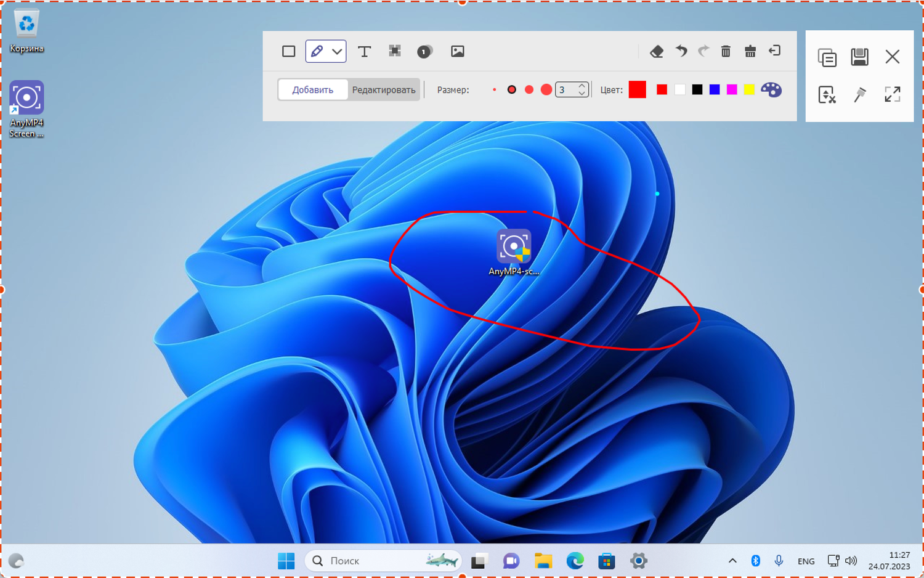Switch to the Добавить mode
924x578 pixels.
313,90
